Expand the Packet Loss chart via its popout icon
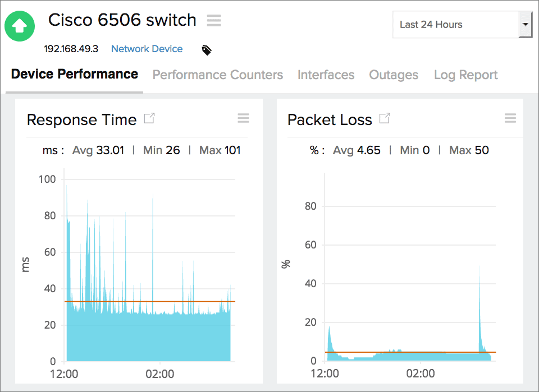 (385, 117)
